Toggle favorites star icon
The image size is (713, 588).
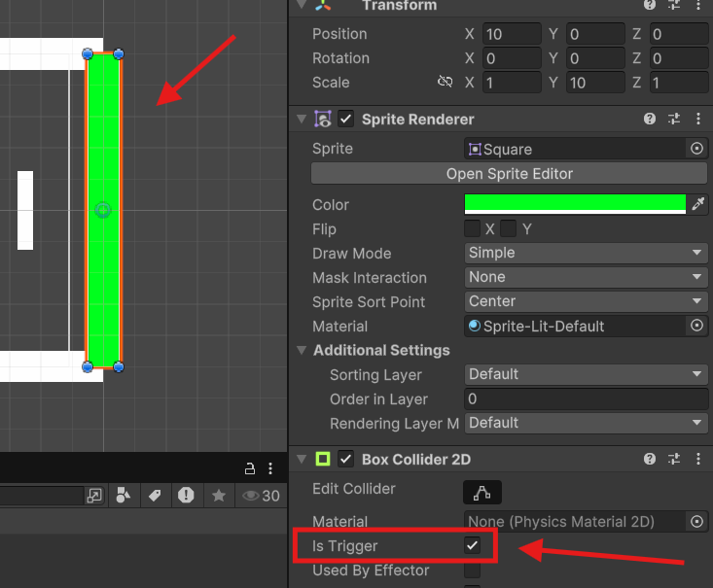(x=219, y=496)
